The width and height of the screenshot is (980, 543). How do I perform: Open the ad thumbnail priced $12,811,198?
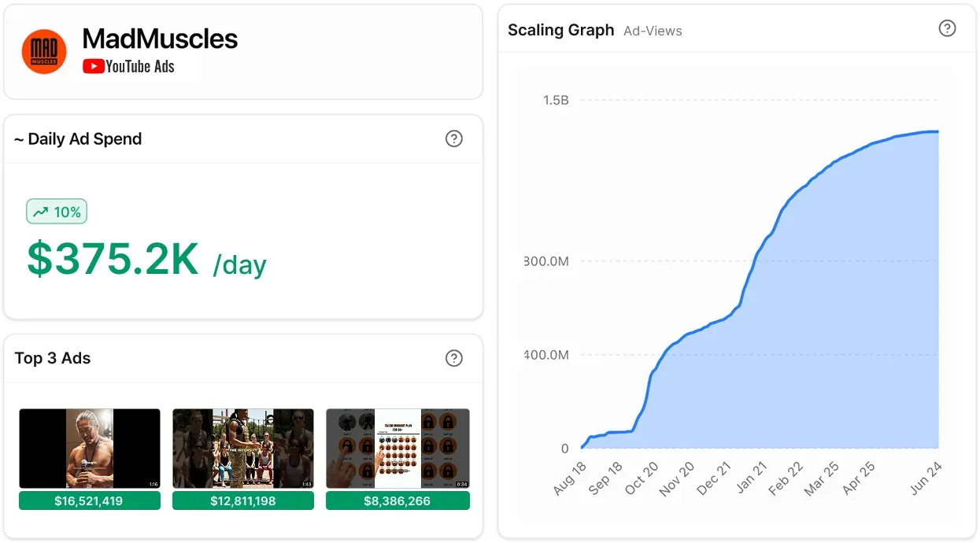pyautogui.click(x=243, y=449)
